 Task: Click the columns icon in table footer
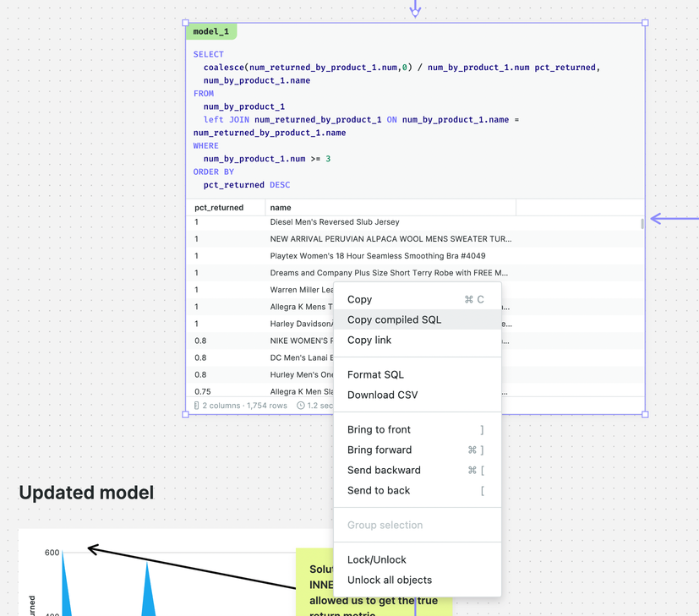point(197,406)
